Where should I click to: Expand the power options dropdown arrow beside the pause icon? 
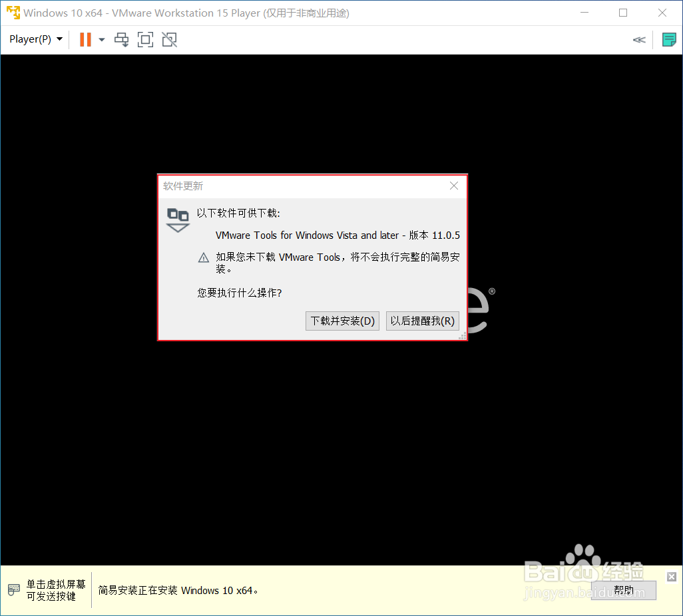click(x=101, y=40)
